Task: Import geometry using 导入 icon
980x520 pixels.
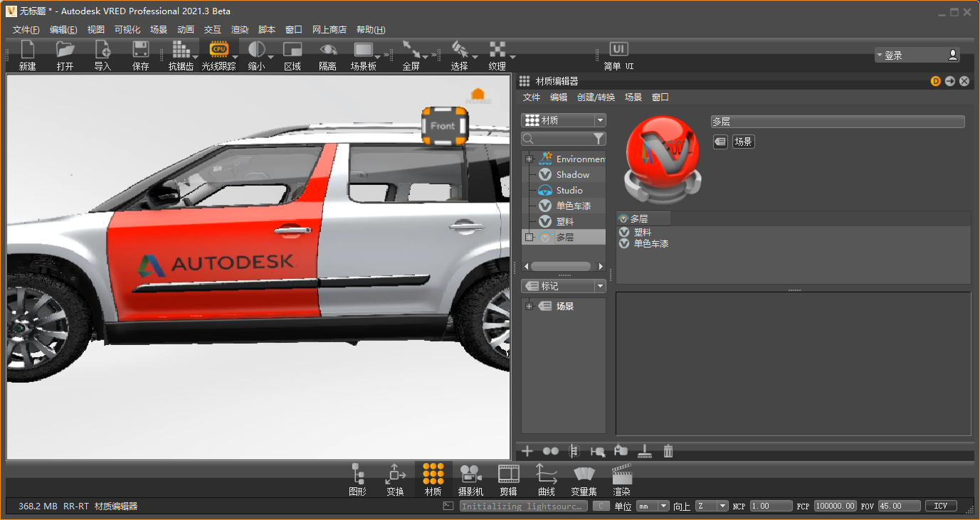Action: (102, 55)
